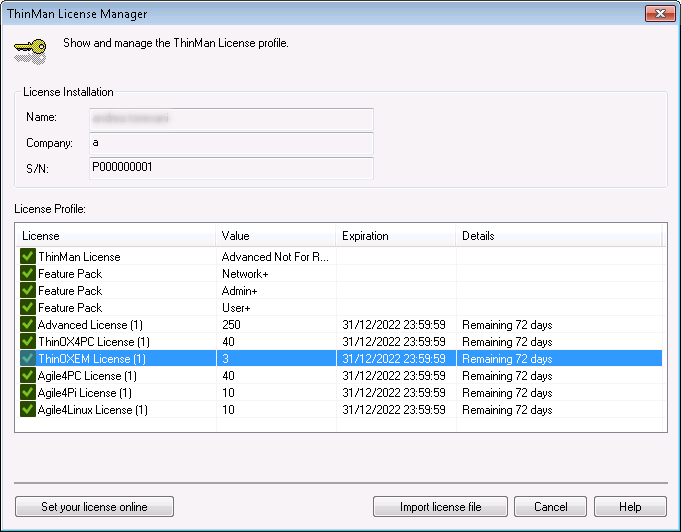Click the value 3 in ThinOXEM row
681x532 pixels.
225,359
